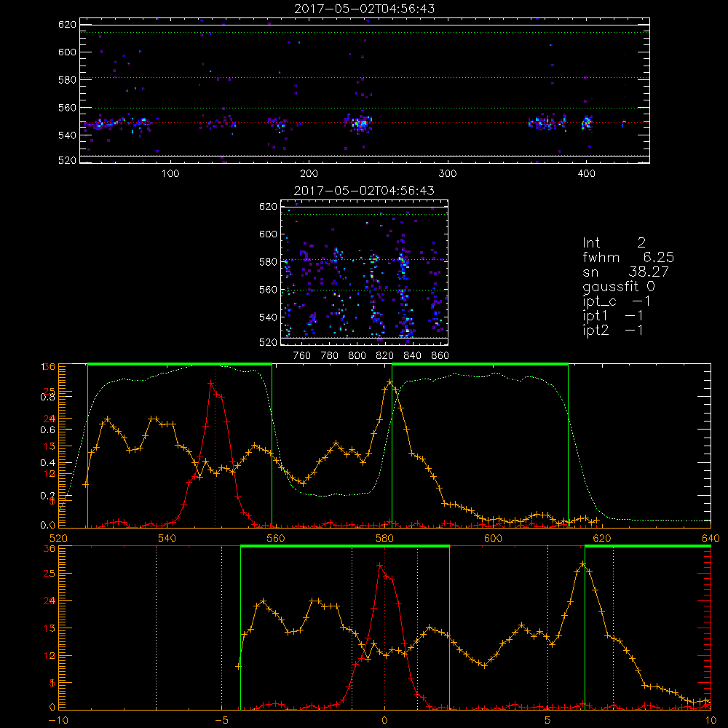The height and width of the screenshot is (728, 728).
Task: Click the 5 label on bottom plot x-axis
Action: click(x=548, y=721)
